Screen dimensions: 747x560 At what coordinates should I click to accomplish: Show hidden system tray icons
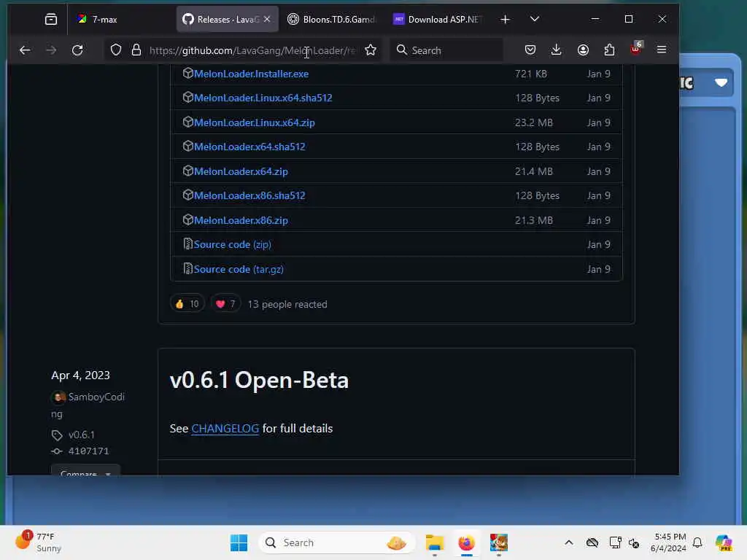(x=569, y=542)
